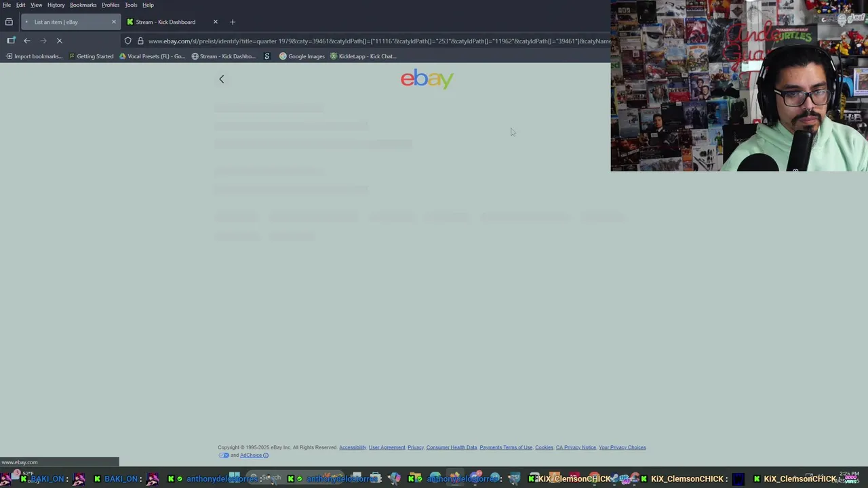The image size is (868, 488).
Task: Click the eBay logo
Action: click(x=427, y=79)
